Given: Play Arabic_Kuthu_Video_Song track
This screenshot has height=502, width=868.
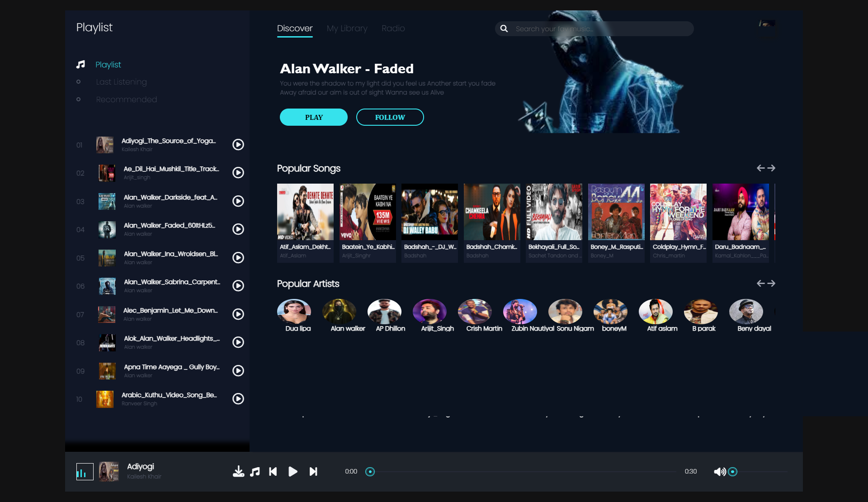Looking at the screenshot, I should [238, 399].
